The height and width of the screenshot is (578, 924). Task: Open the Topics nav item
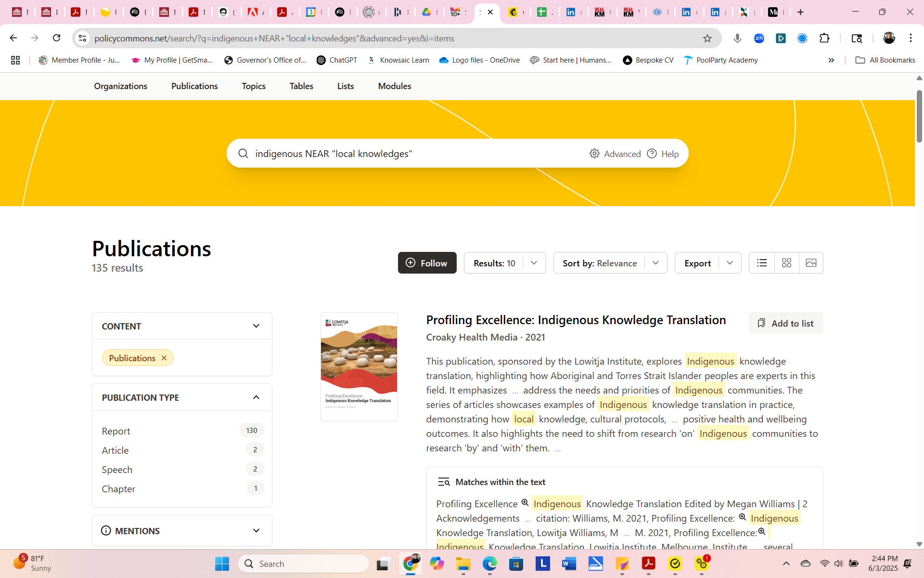coord(254,86)
